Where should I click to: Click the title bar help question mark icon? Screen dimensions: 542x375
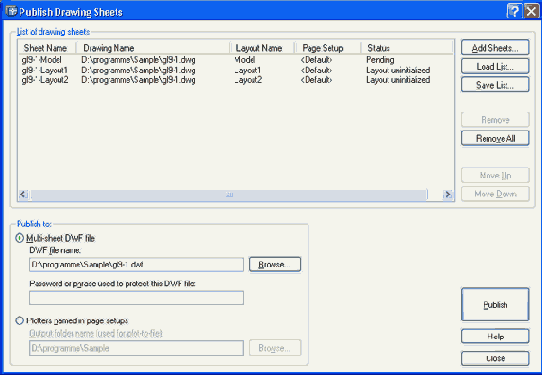point(514,11)
